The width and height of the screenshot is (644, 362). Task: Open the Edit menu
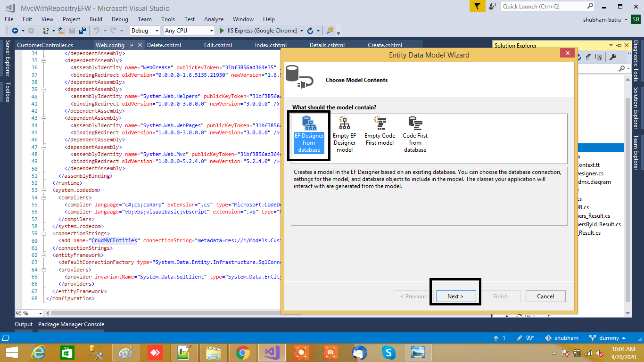pos(27,19)
